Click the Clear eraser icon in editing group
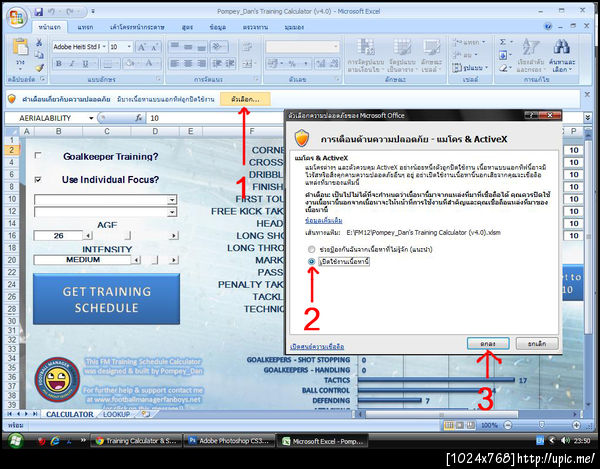The image size is (600, 469). point(503,68)
